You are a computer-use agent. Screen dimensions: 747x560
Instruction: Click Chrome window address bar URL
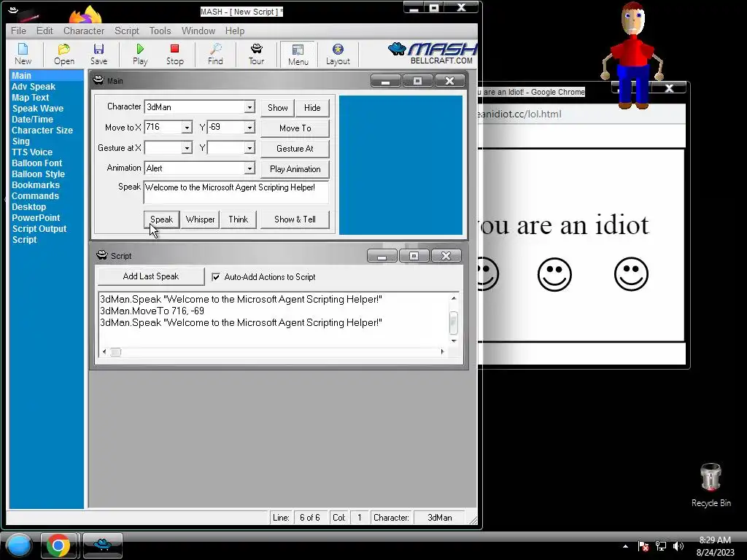[519, 114]
